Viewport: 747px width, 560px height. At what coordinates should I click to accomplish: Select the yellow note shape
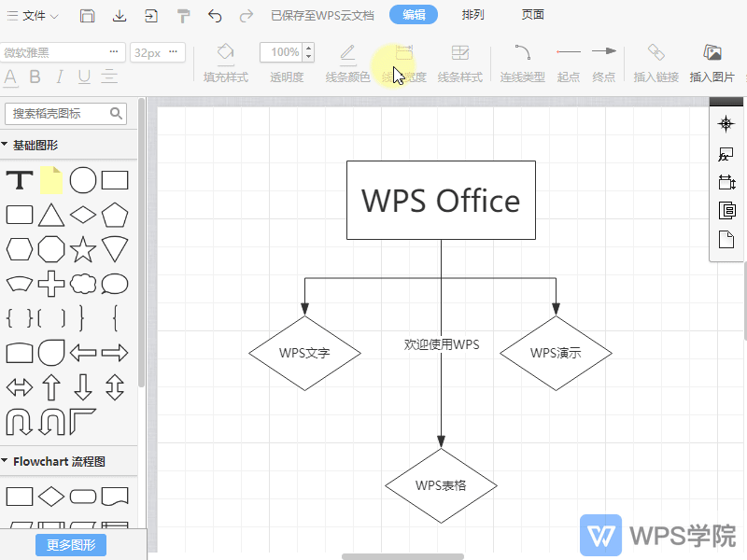(x=51, y=180)
